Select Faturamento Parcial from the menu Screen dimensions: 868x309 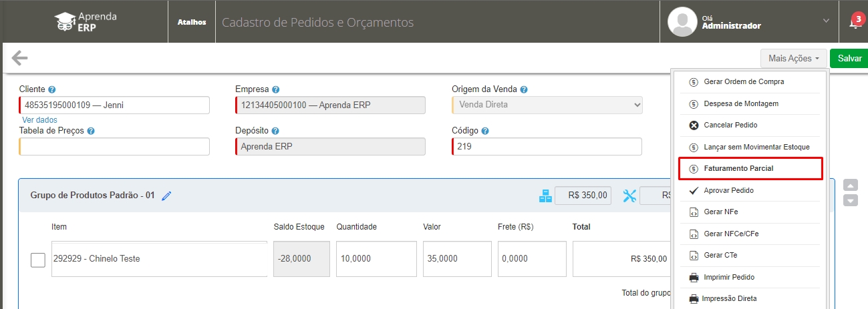(750, 169)
